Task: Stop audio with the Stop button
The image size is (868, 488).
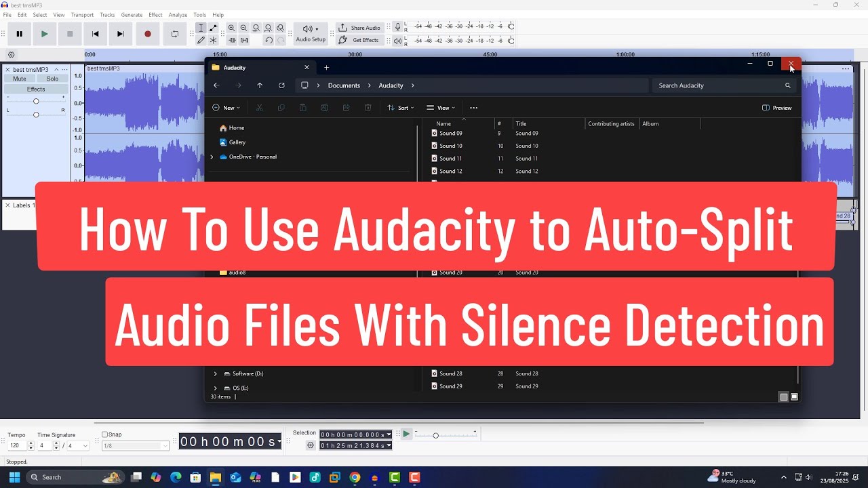Action: tap(70, 34)
